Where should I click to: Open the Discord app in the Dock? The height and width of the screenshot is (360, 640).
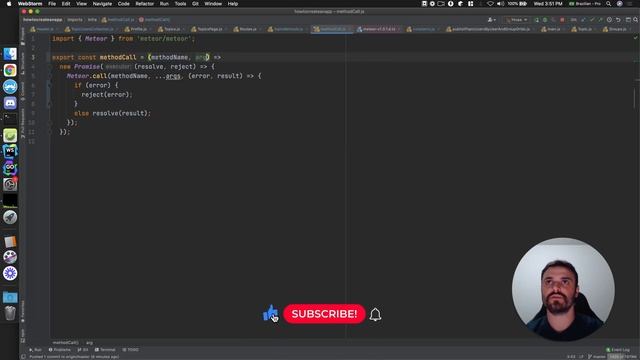[10, 103]
